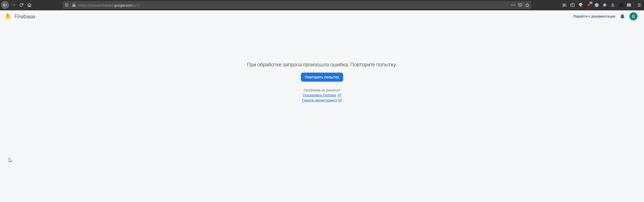Toggle the browser sidebar
Viewport: 644px width, 202px height.
[x=573, y=5]
